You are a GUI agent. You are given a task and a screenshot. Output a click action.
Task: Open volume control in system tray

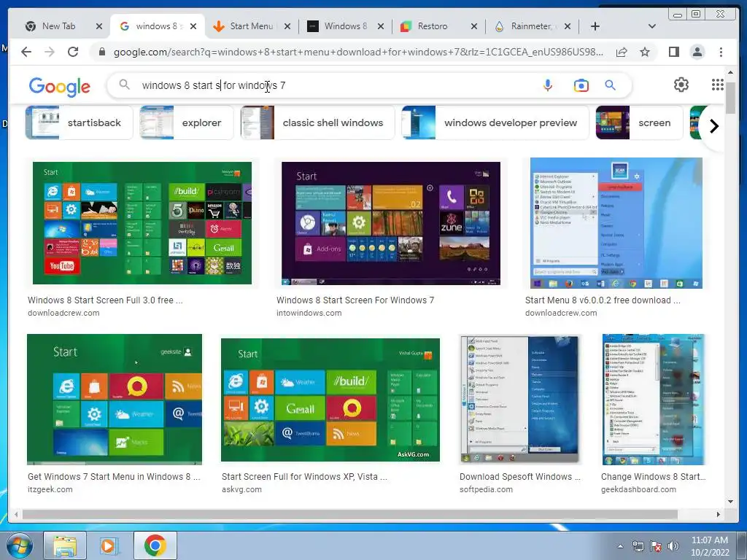673,546
